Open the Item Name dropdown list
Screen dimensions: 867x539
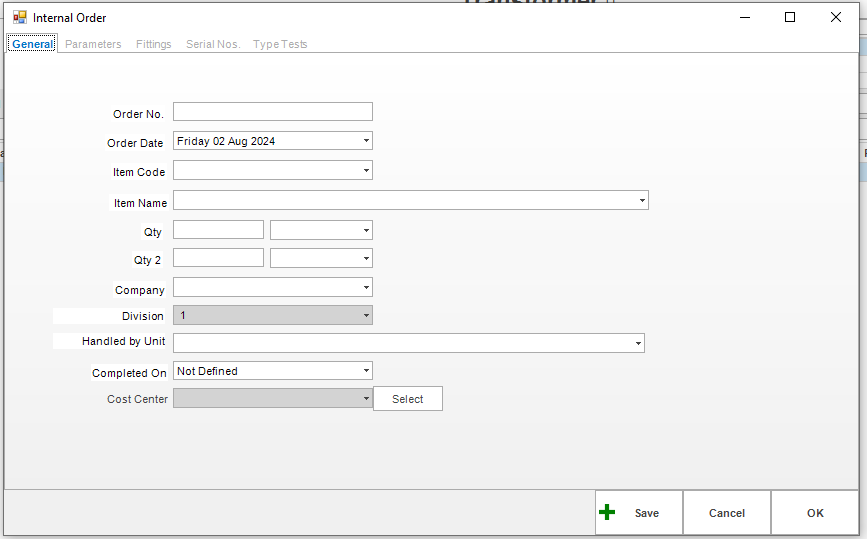point(642,201)
